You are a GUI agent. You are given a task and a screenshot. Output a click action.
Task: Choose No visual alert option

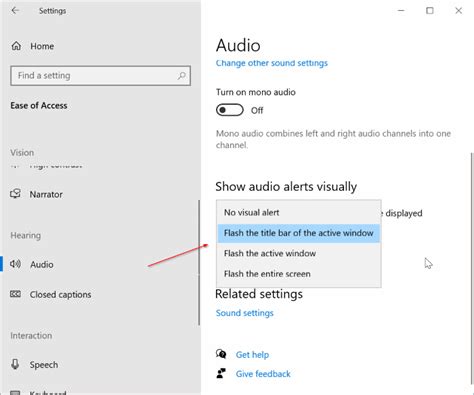(x=299, y=212)
